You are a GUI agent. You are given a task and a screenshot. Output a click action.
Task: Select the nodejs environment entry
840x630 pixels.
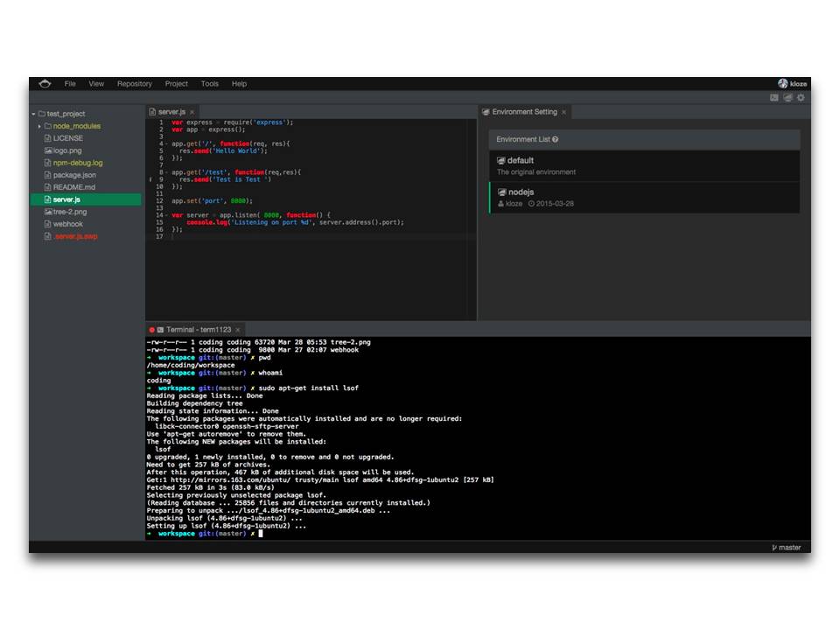click(x=644, y=198)
